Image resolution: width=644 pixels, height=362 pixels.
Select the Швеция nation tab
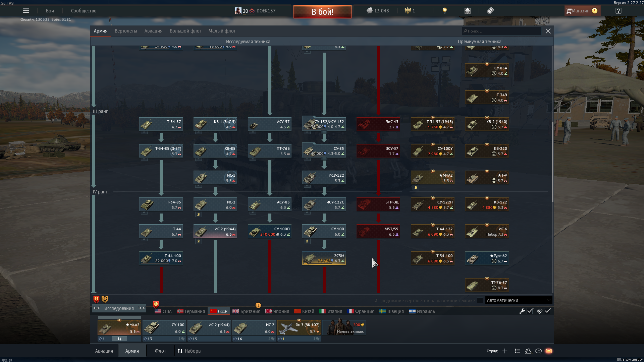point(391,311)
